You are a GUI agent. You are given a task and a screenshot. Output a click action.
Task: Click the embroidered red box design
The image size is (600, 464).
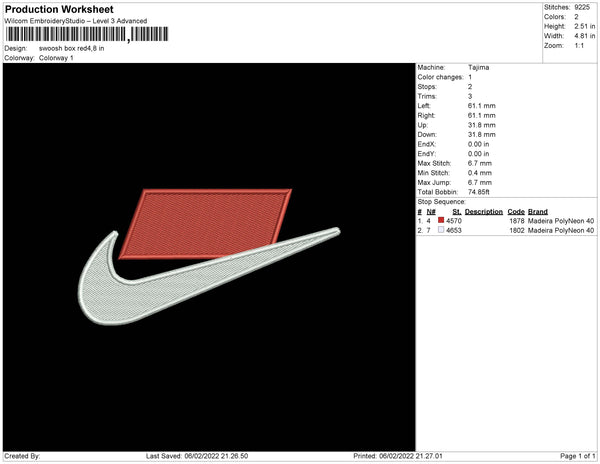205,224
